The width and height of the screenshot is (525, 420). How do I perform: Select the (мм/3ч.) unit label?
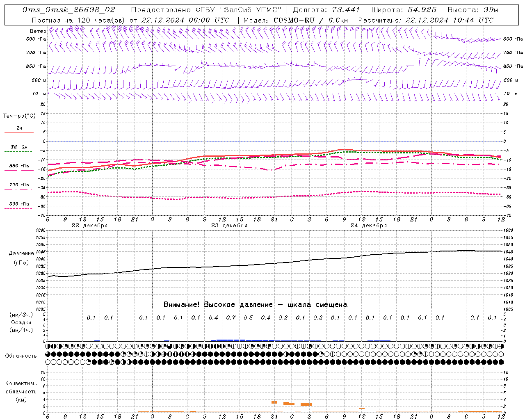point(21,315)
